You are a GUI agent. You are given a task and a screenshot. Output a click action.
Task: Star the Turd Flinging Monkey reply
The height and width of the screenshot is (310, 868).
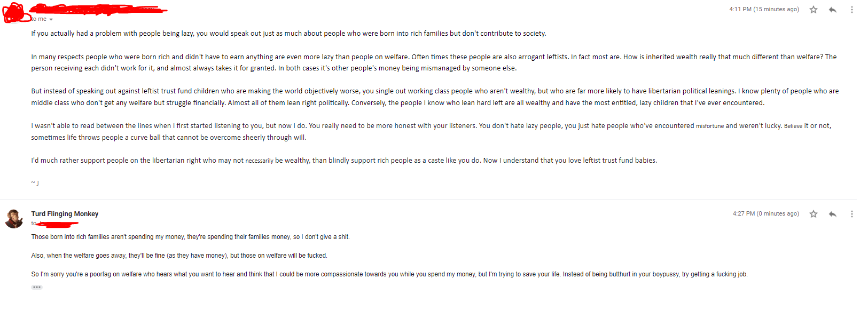814,214
